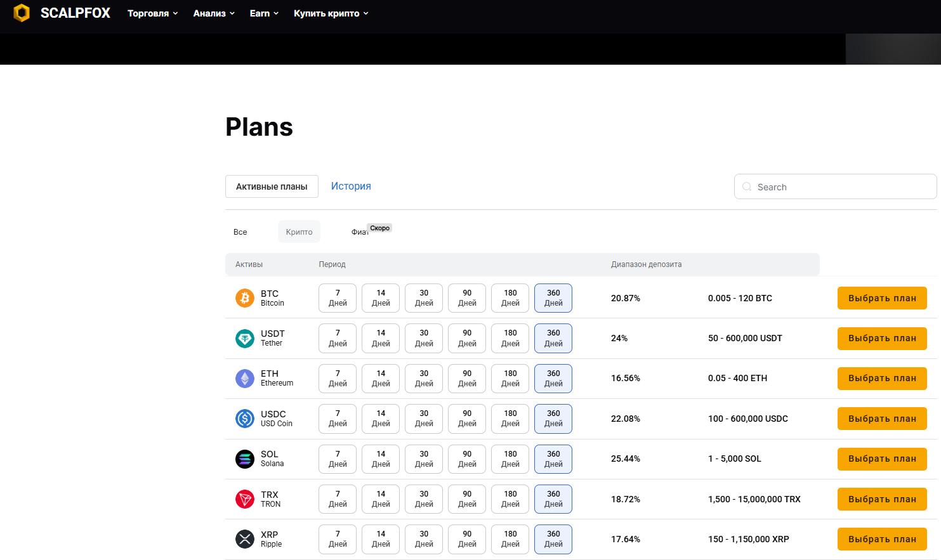Viewport: 941px width, 560px height.
Task: Click the Tether USDT coin icon
Action: pyautogui.click(x=245, y=338)
